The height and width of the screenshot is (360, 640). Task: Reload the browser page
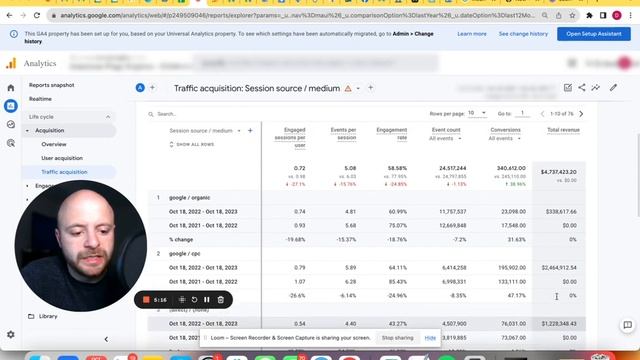(37, 16)
